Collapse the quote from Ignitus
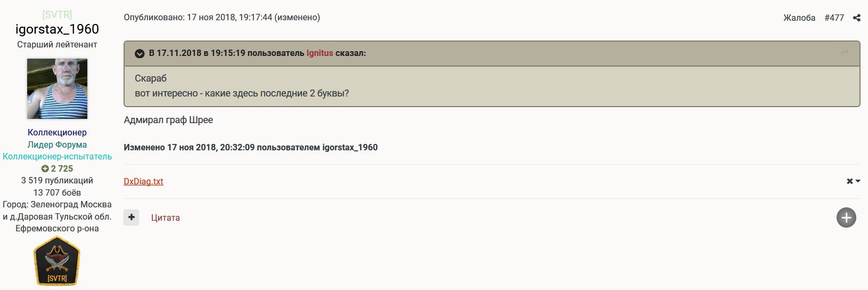The image size is (868, 290). pos(140,53)
